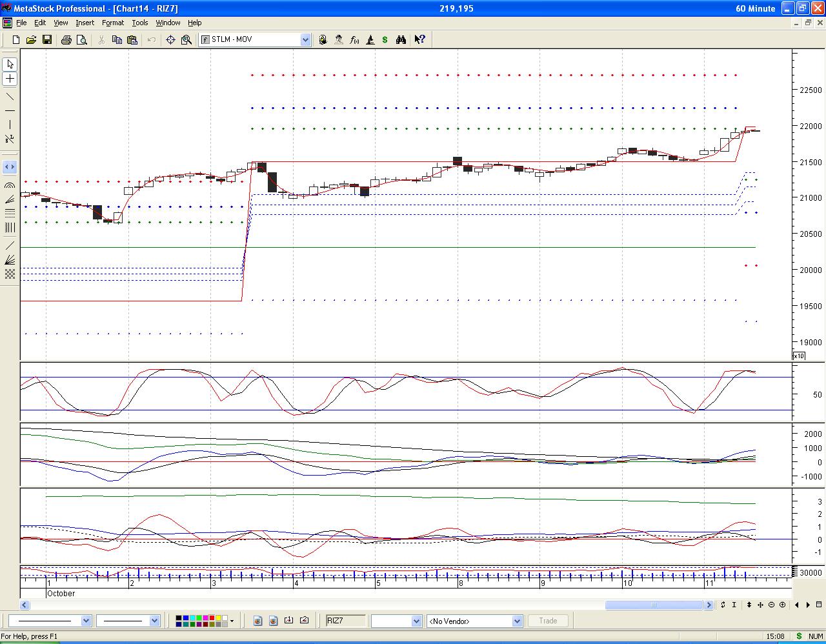This screenshot has width=826, height=644.
Task: Click the Trade button
Action: 548,621
